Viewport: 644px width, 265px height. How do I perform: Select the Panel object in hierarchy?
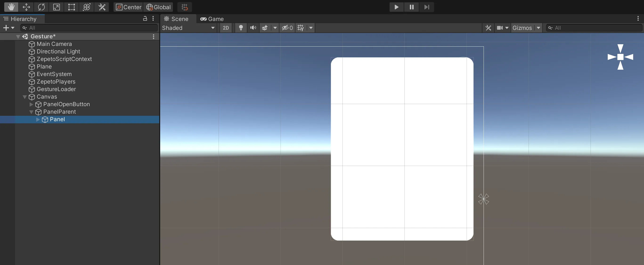tap(57, 119)
